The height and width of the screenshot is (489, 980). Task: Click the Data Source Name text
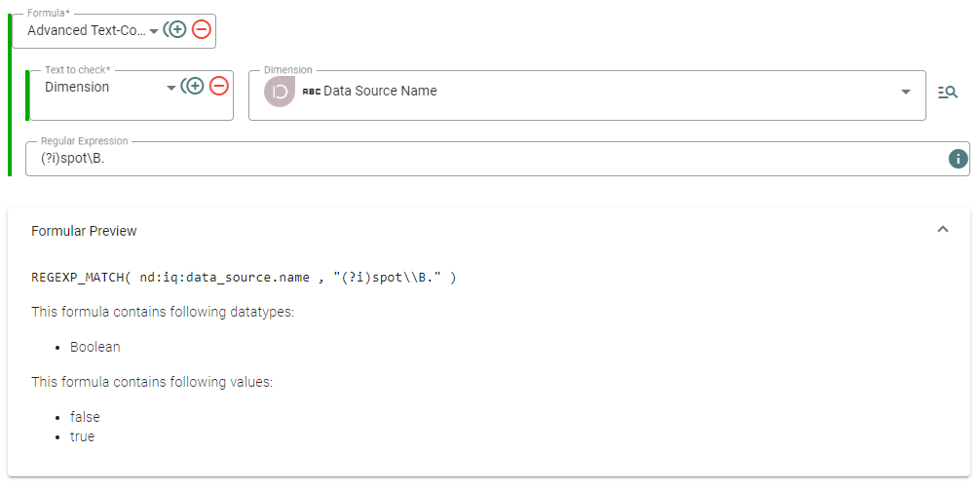click(380, 92)
